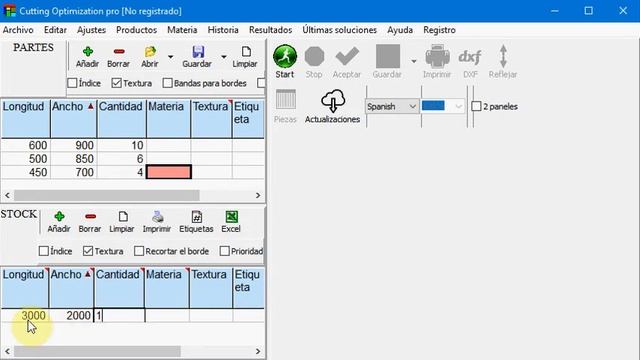Click Borrar in the STOCK toolbar
Image resolution: width=640 pixels, height=360 pixels.
pos(90,222)
